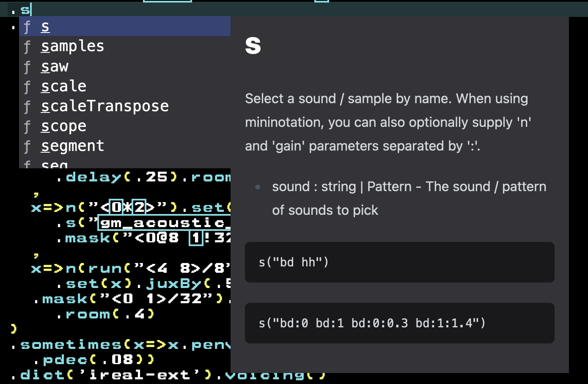Click the function icon beside scaleTranspose
Image resolution: width=588 pixels, height=384 pixels.
(x=27, y=107)
